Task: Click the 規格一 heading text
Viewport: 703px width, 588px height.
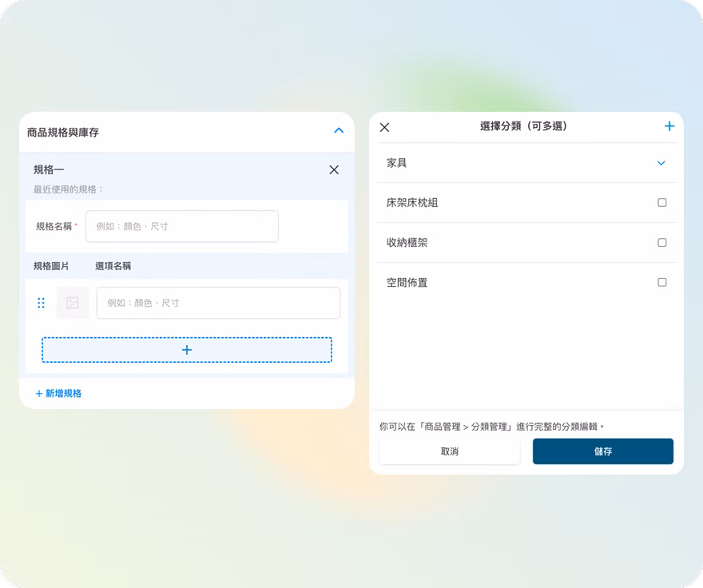Action: click(x=49, y=169)
